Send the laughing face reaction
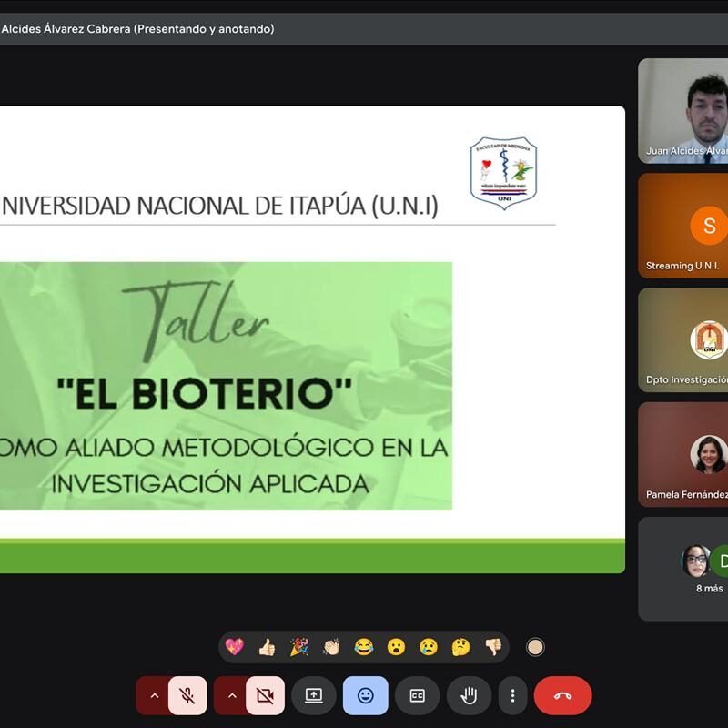This screenshot has width=728, height=728. click(x=364, y=647)
